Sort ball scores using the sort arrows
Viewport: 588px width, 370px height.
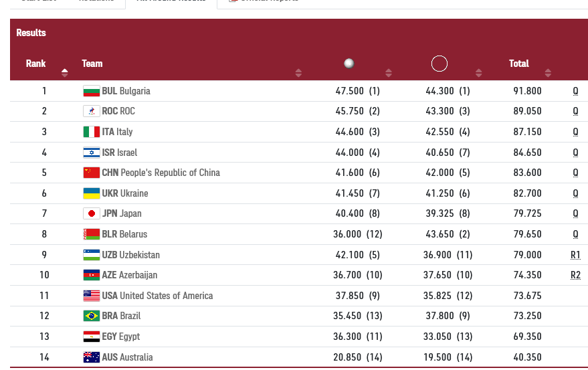[x=389, y=73]
